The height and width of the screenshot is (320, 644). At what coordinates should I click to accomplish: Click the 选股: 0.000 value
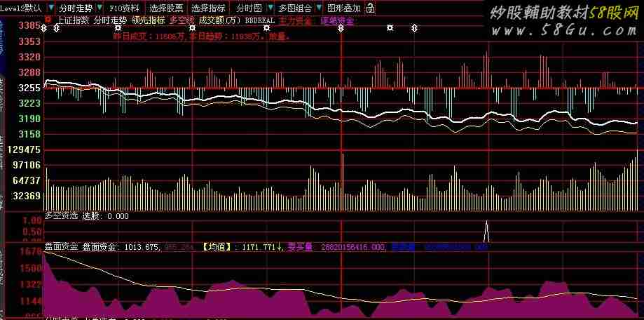[x=106, y=216]
